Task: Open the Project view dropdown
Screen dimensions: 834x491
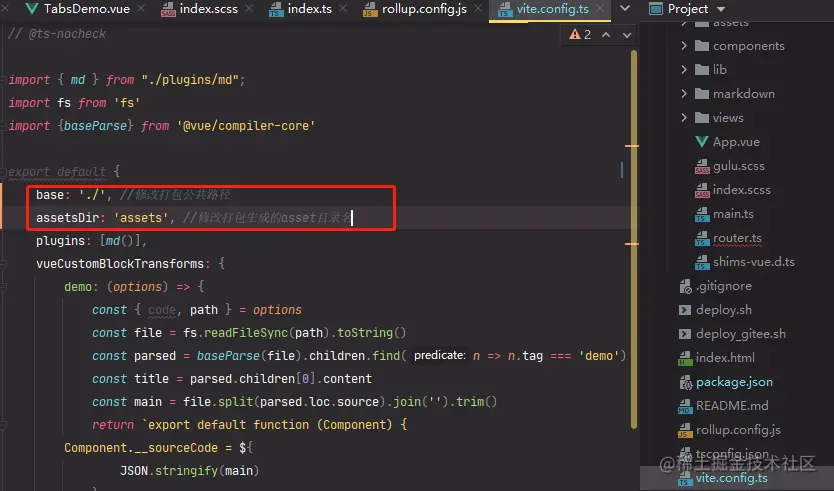Action: pos(721,9)
